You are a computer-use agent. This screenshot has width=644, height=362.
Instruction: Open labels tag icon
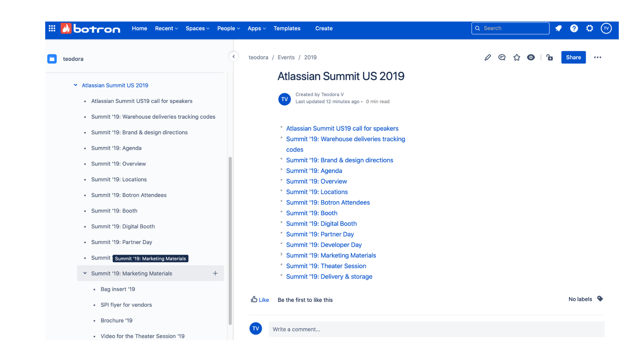(600, 299)
